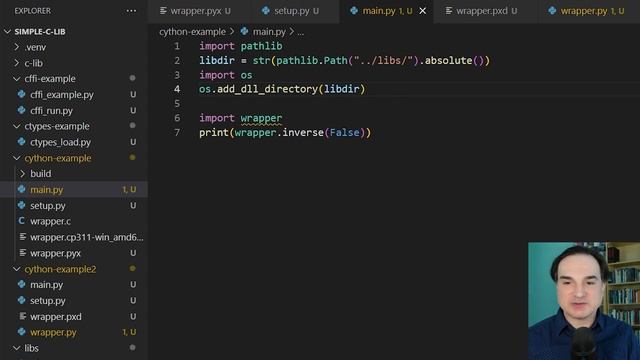The height and width of the screenshot is (360, 640).
Task: Click the EXPLORER panel title
Action: (33, 11)
